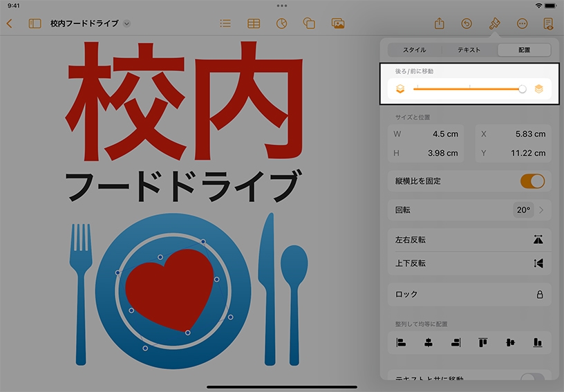Toggle 縦横比を固定 switch off

532,181
